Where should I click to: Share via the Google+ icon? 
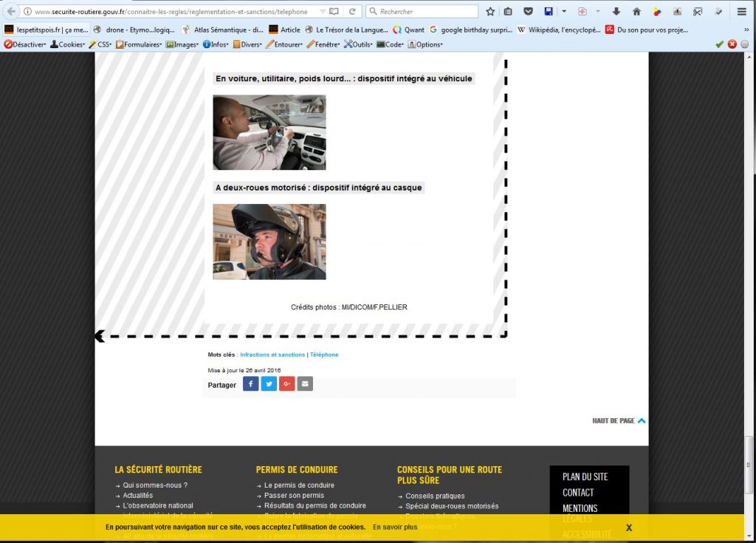[286, 384]
